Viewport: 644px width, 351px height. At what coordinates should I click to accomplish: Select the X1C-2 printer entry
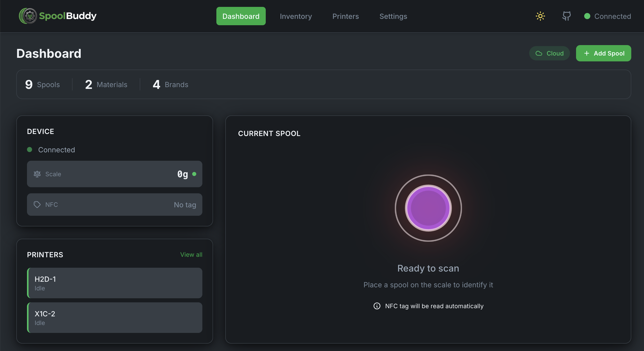pos(115,318)
